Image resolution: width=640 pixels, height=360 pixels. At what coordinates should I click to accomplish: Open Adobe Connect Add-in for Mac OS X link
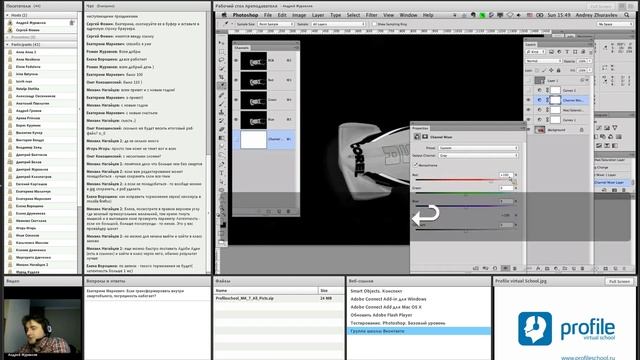pos(386,307)
